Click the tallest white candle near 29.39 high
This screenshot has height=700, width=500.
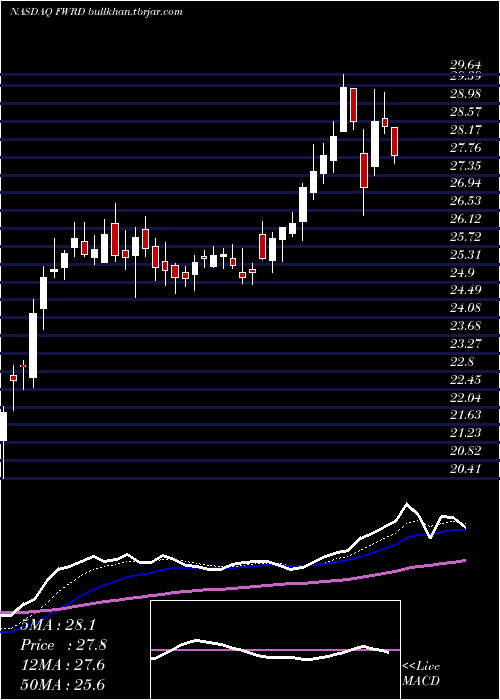coord(343,109)
